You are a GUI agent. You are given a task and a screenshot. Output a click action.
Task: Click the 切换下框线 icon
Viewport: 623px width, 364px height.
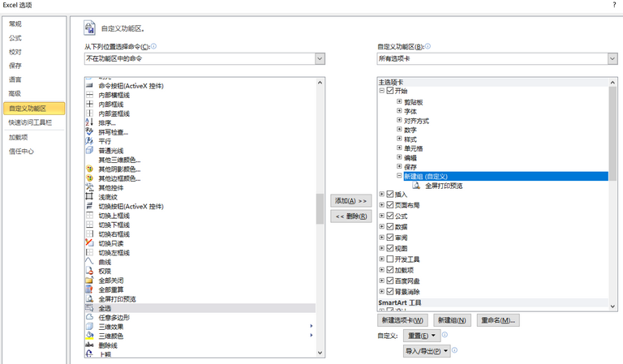coord(89,225)
